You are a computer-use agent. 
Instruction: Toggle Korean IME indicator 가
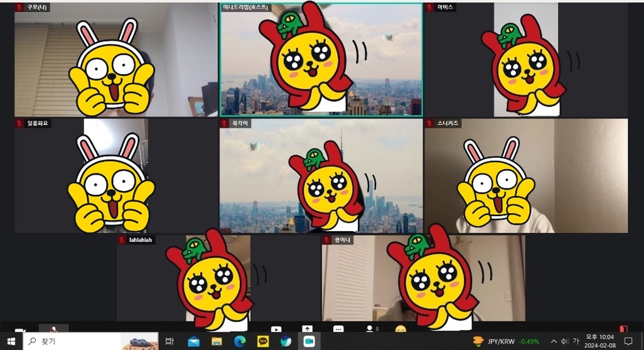pyautogui.click(x=576, y=341)
